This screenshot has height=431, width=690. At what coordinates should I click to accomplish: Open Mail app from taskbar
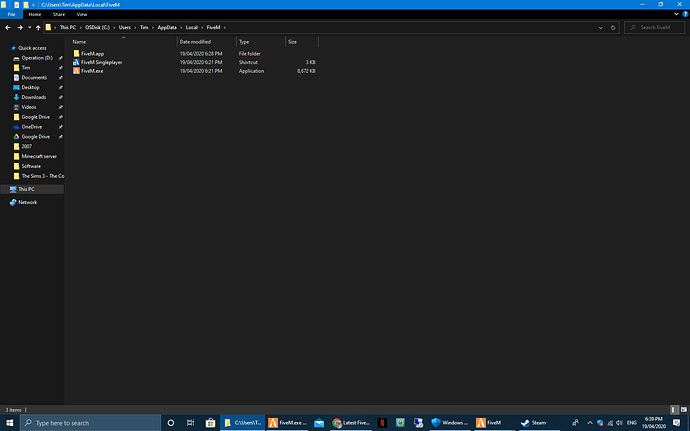(319, 423)
